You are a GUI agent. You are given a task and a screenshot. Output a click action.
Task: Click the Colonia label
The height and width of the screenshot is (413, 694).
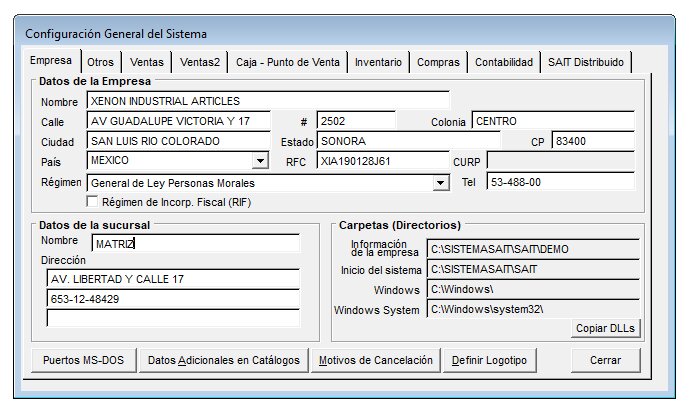point(448,122)
